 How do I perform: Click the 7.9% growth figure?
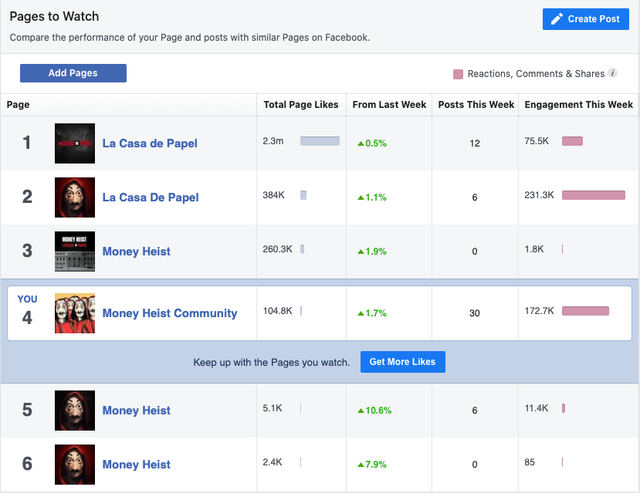pos(372,464)
